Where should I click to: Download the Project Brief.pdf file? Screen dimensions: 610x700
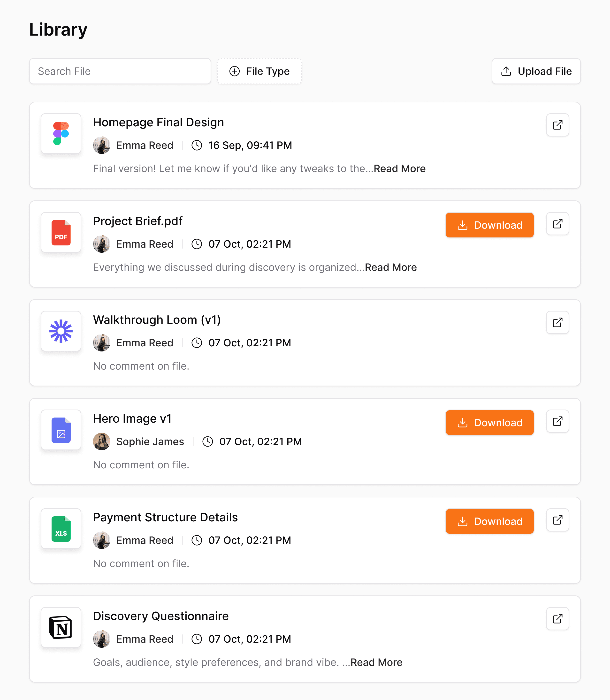[x=489, y=225]
